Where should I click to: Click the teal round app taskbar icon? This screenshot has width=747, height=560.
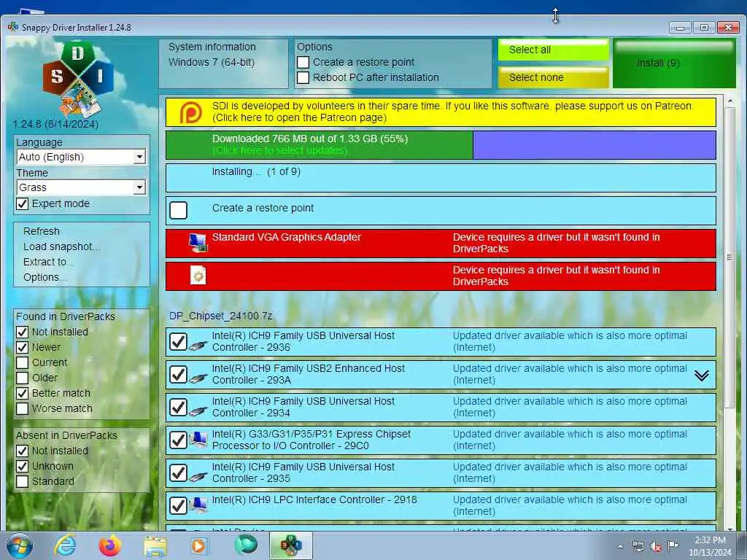246,545
